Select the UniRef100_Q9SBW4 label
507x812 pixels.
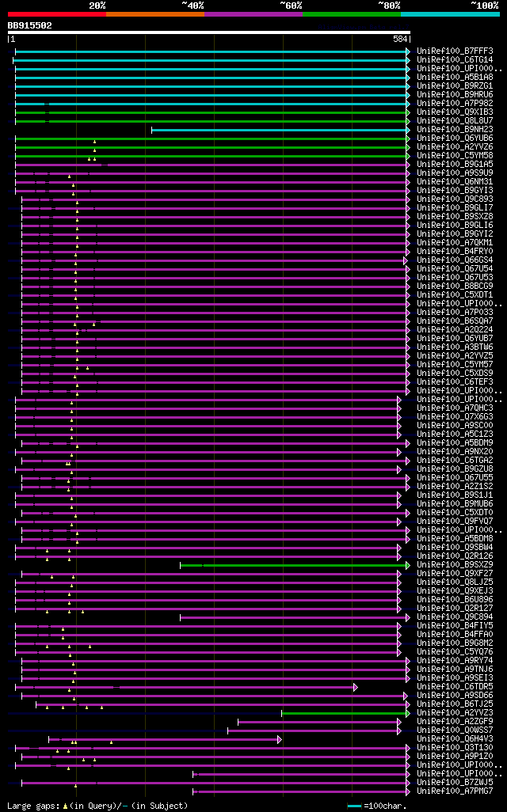pyautogui.click(x=455, y=548)
